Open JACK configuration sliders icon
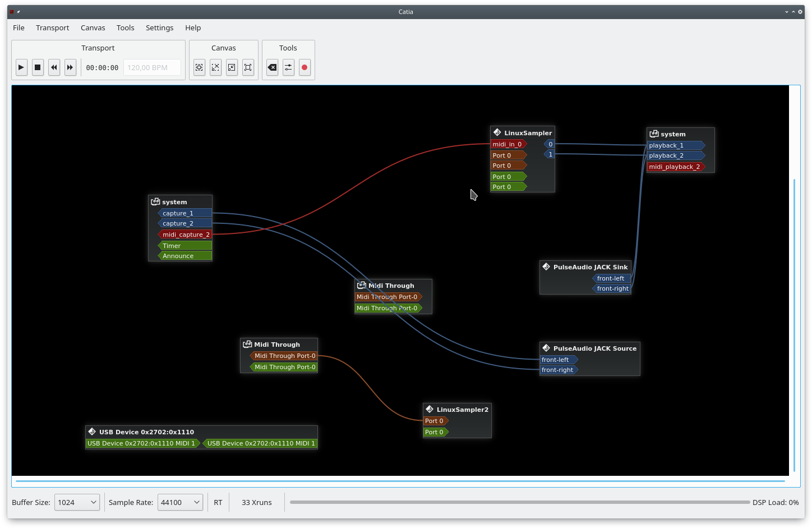 288,67
